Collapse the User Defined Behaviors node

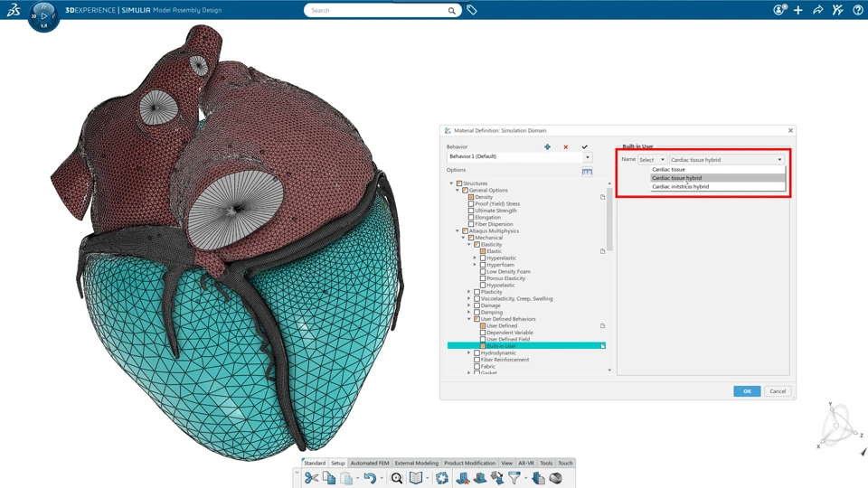(469, 319)
